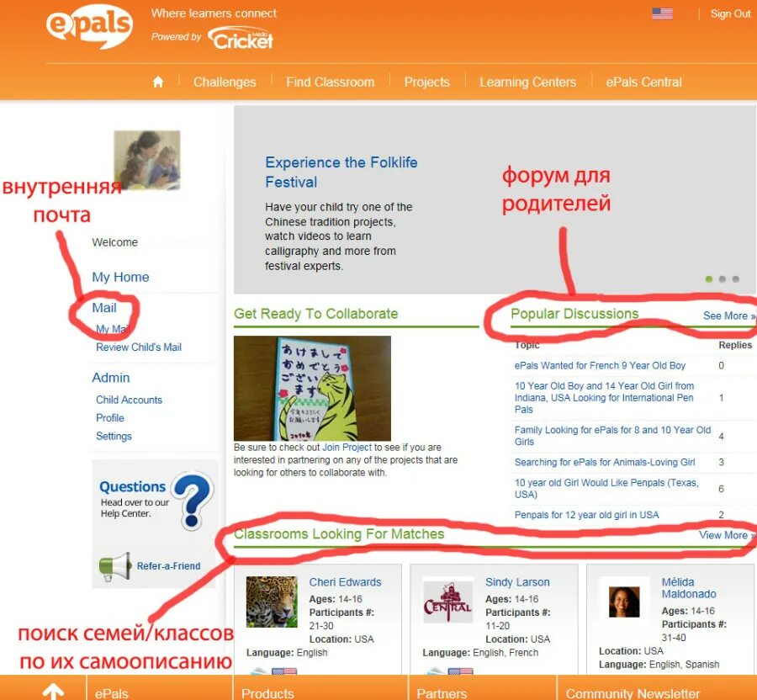The width and height of the screenshot is (757, 700).
Task: Click the user profile photo in sidebar
Action: 146,160
